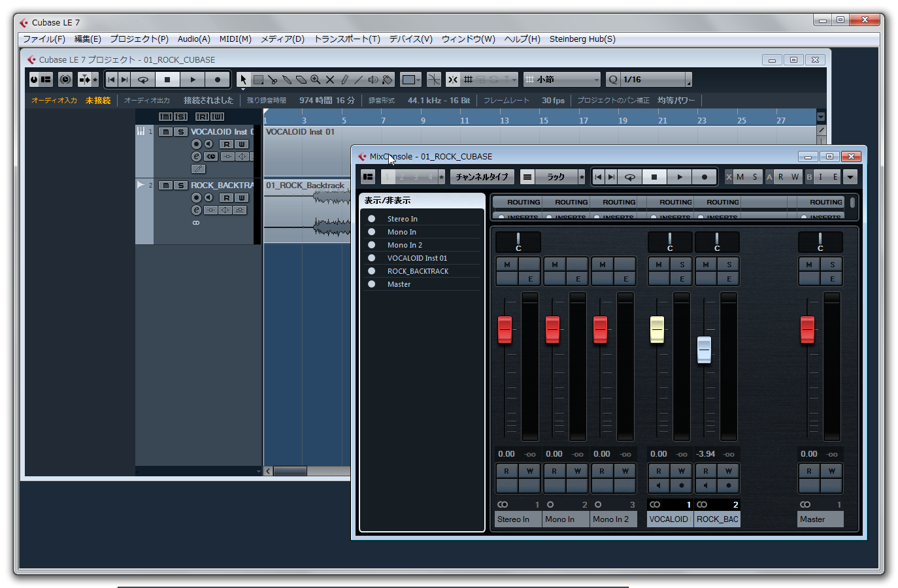Click the MixConsole window layout icon

[368, 176]
